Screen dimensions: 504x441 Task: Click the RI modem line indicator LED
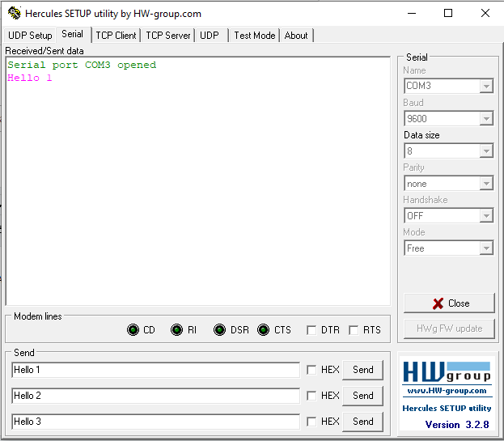coord(176,330)
